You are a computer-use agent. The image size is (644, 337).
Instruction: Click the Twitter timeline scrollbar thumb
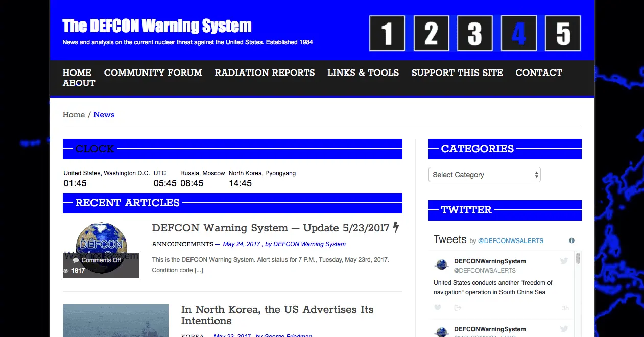tap(578, 258)
